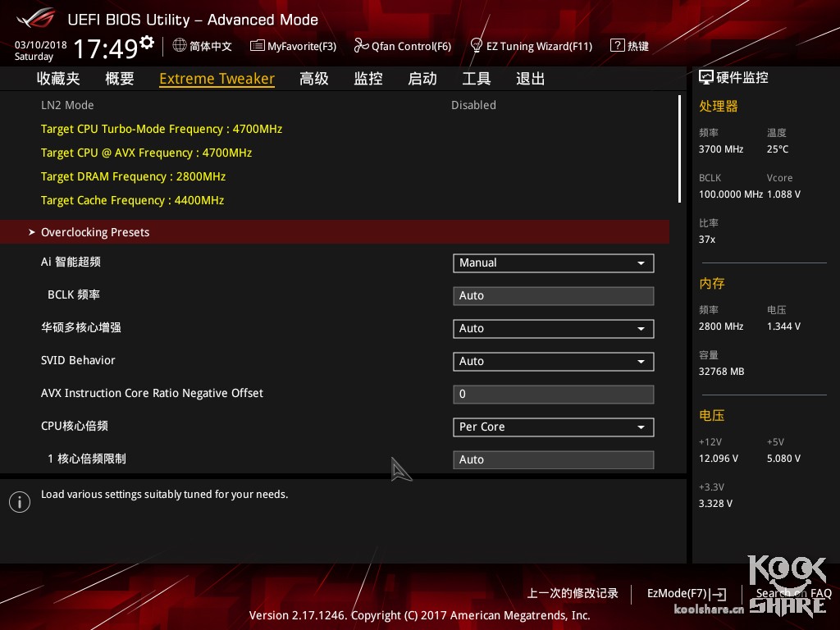Click EZ Tuning Wizard(F11) label
The image size is (840, 630).
tap(540, 46)
